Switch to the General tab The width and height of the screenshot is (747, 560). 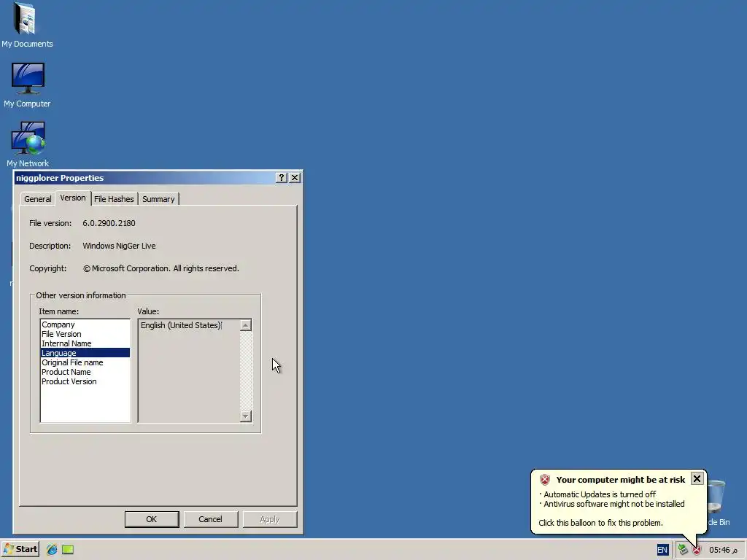tap(38, 199)
